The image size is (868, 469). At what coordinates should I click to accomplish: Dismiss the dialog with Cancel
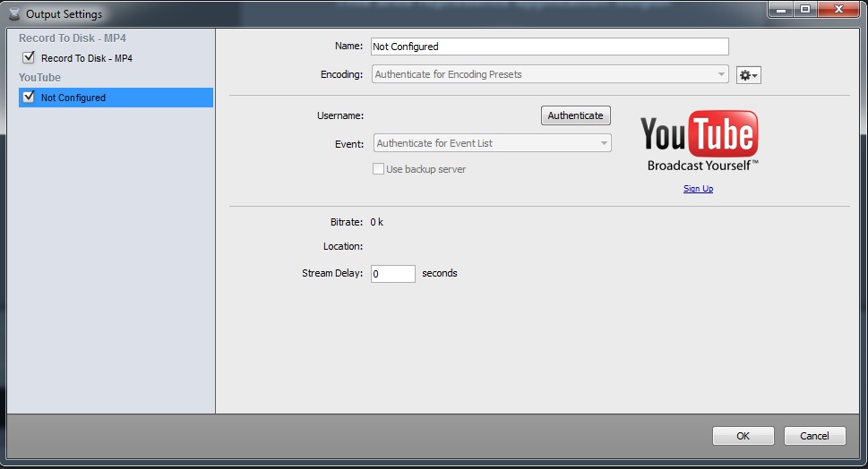pos(814,436)
